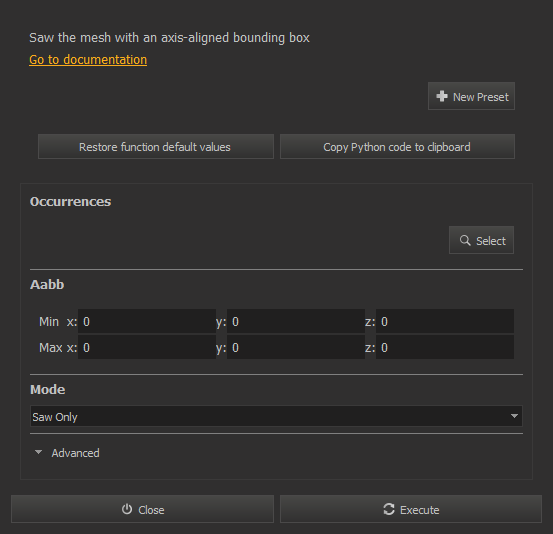
Task: Click the Advanced label text
Action: coord(75,453)
